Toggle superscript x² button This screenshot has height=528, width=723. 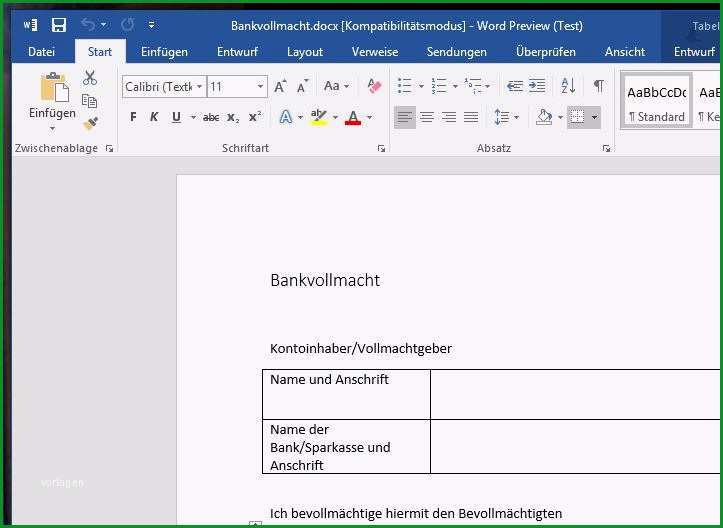(255, 117)
